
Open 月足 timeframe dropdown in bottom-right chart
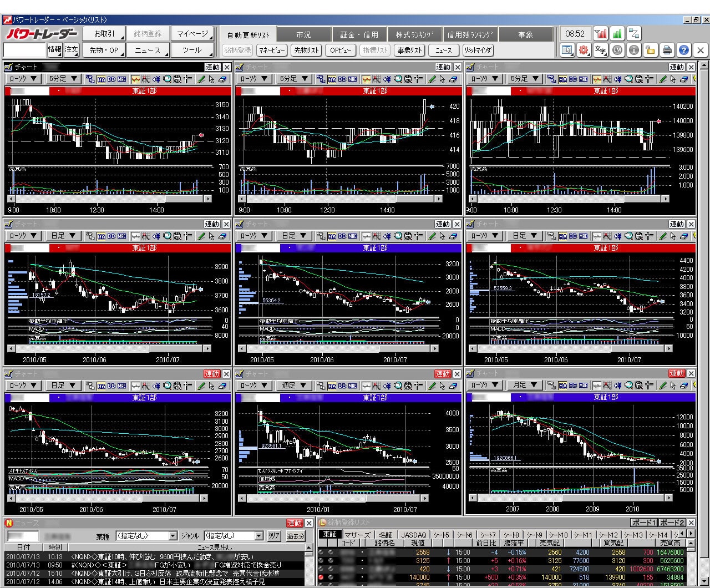coord(524,385)
